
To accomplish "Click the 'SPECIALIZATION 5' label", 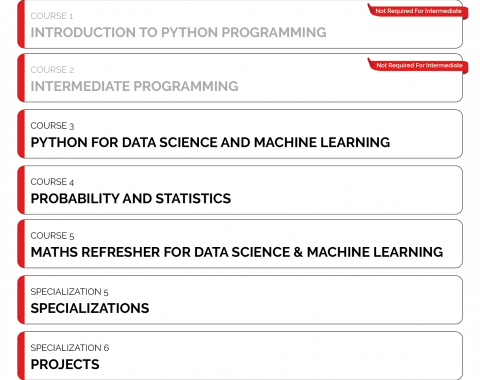I will tap(69, 292).
